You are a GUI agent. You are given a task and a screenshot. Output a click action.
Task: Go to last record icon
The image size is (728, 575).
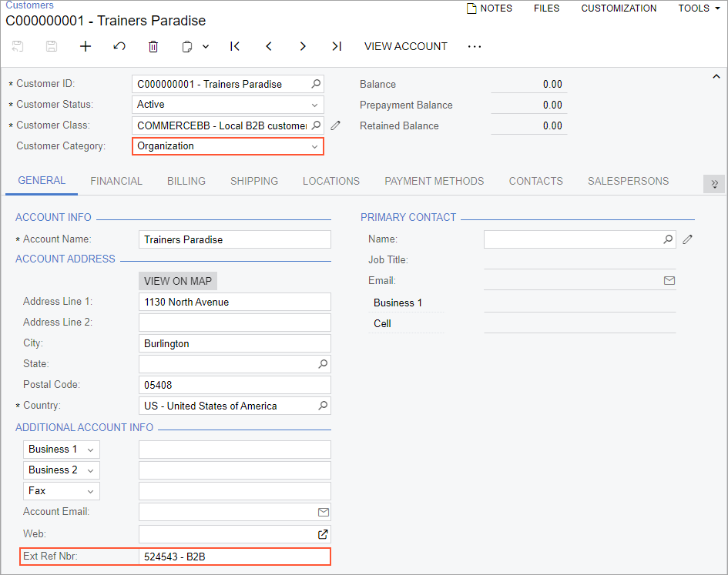click(337, 46)
